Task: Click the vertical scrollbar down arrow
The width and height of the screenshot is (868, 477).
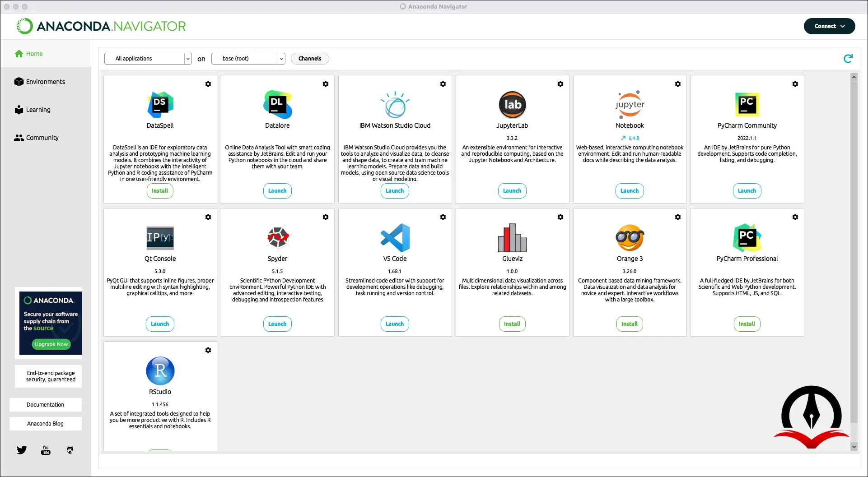Action: (854, 447)
